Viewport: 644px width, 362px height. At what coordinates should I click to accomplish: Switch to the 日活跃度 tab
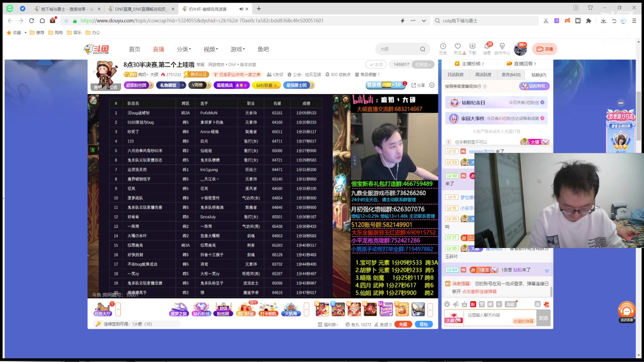click(x=455, y=75)
